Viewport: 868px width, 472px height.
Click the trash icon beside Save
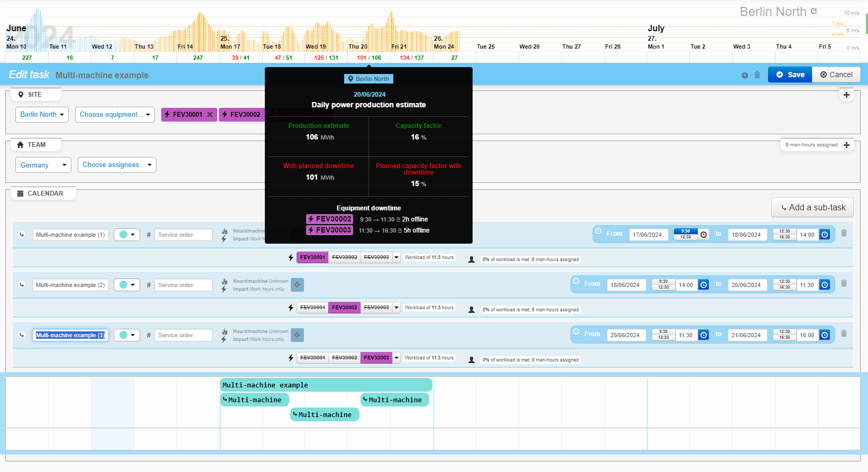(757, 75)
